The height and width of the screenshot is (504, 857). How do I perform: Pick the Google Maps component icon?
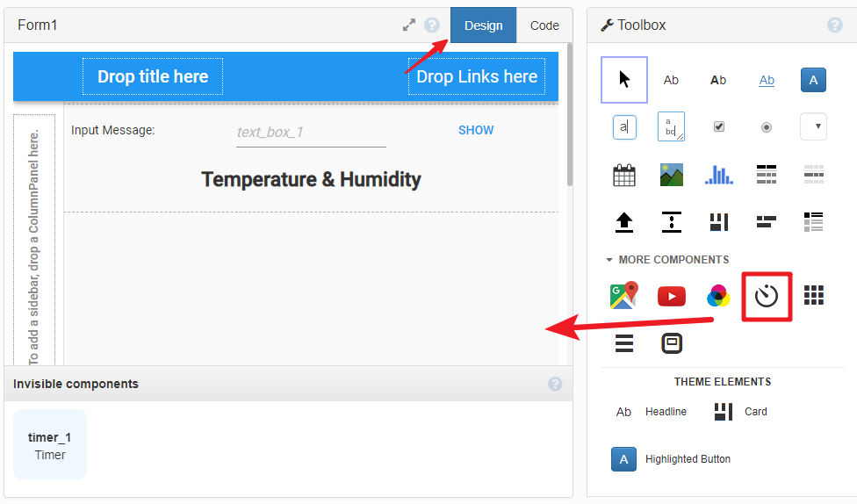pyautogui.click(x=623, y=296)
